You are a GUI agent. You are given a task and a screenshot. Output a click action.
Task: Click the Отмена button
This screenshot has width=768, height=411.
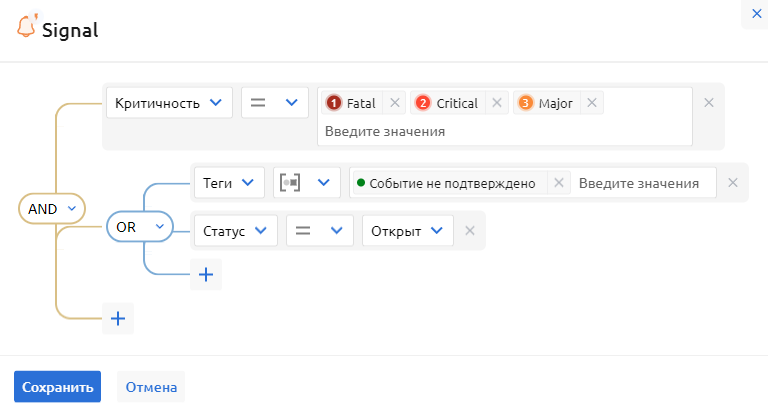(151, 387)
